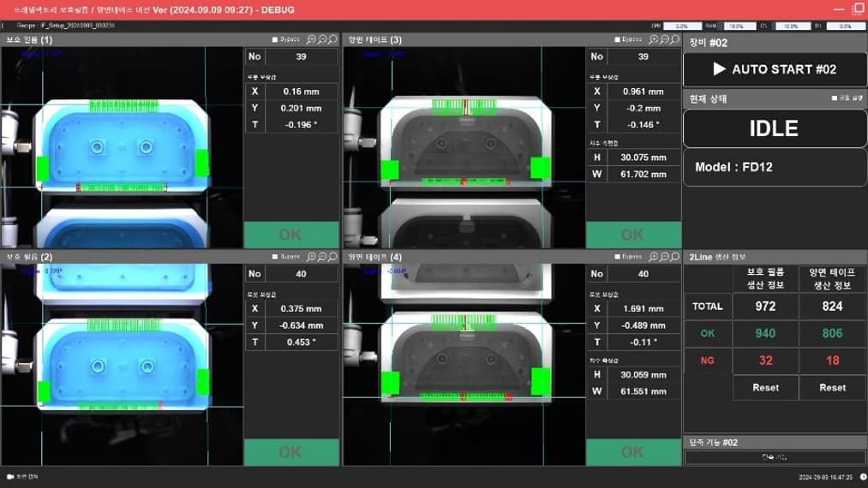Tick the checkbox in the 현재 상태 header
This screenshot has height=488, width=868.
(x=835, y=98)
